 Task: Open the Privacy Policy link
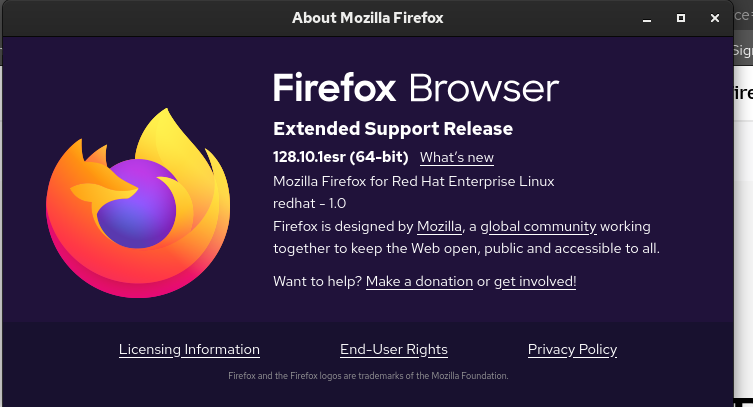572,349
